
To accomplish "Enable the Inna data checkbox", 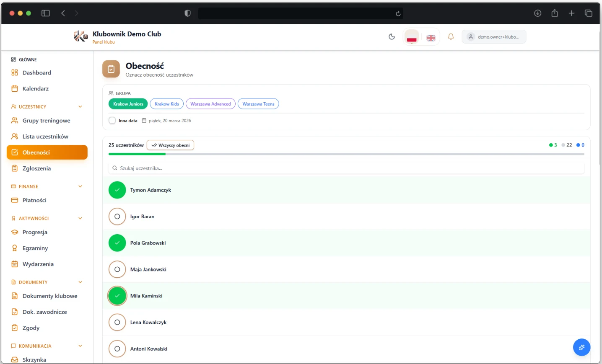I will click(112, 121).
